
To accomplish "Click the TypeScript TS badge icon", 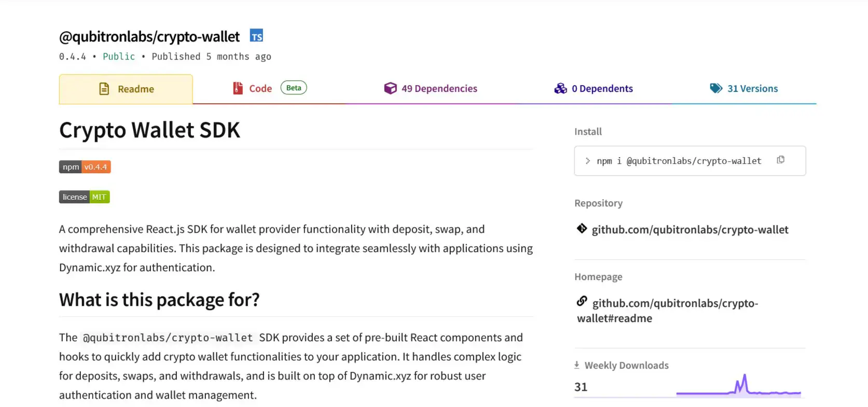I will coord(256,36).
